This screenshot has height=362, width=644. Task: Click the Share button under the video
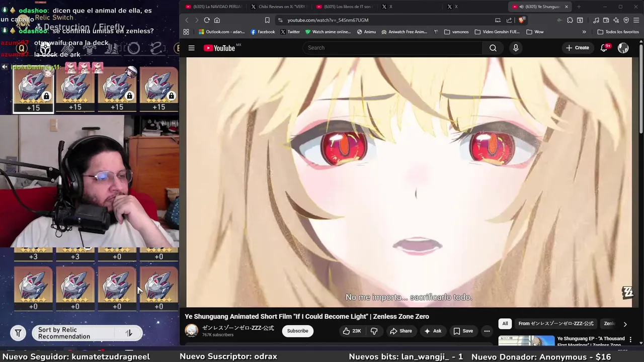pyautogui.click(x=401, y=331)
